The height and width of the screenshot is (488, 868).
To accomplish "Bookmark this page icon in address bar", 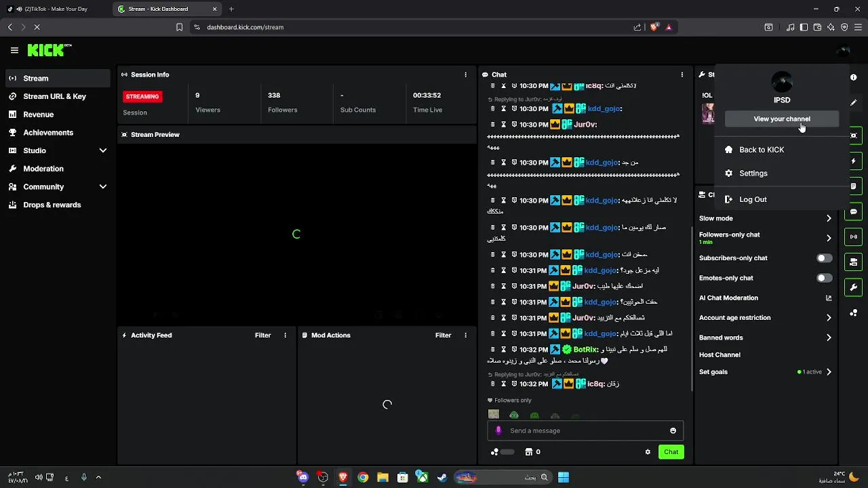I will (x=179, y=27).
